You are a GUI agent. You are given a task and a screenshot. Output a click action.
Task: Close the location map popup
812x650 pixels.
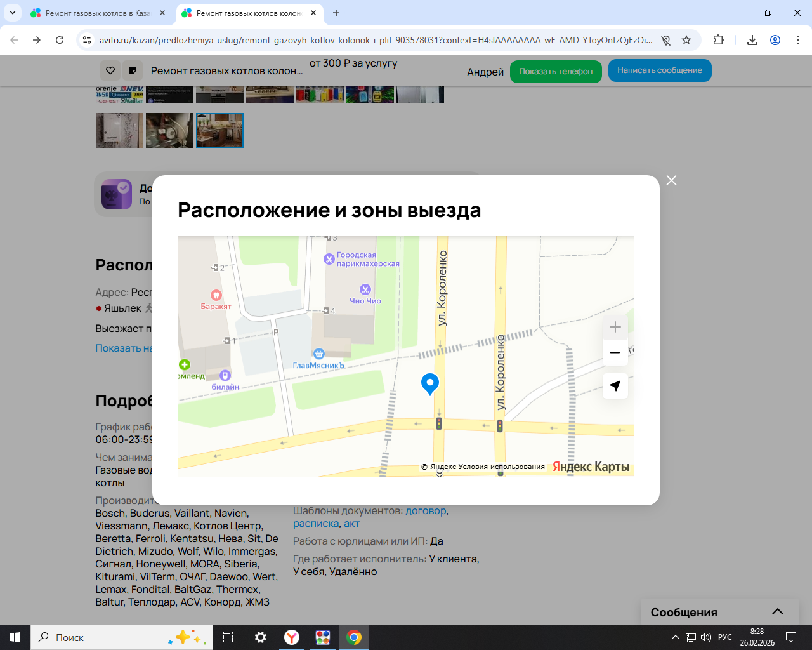click(671, 180)
